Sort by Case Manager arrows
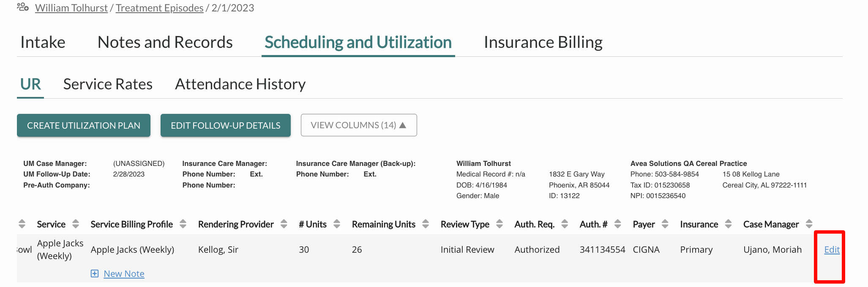Viewport: 868px width, 287px height. click(x=809, y=224)
